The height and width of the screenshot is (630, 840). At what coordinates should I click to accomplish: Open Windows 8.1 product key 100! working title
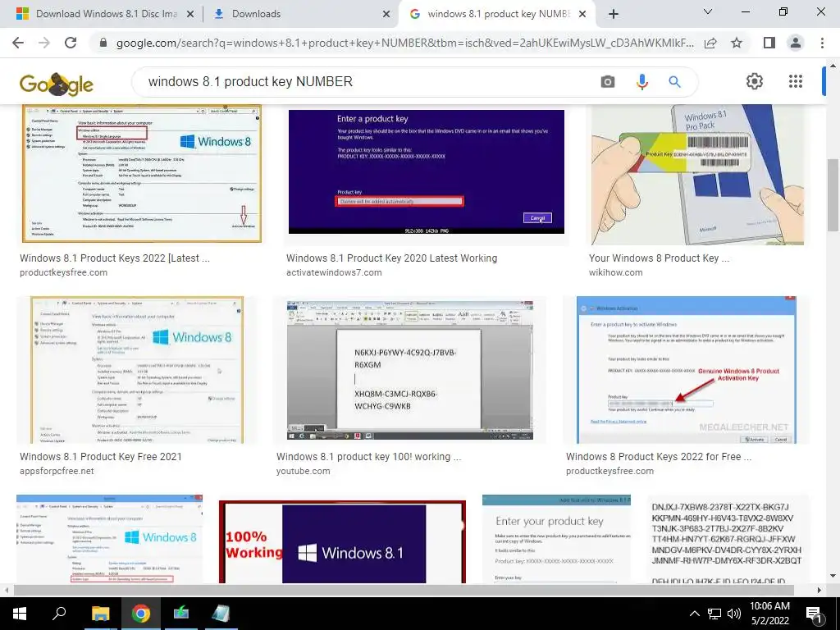coord(368,457)
